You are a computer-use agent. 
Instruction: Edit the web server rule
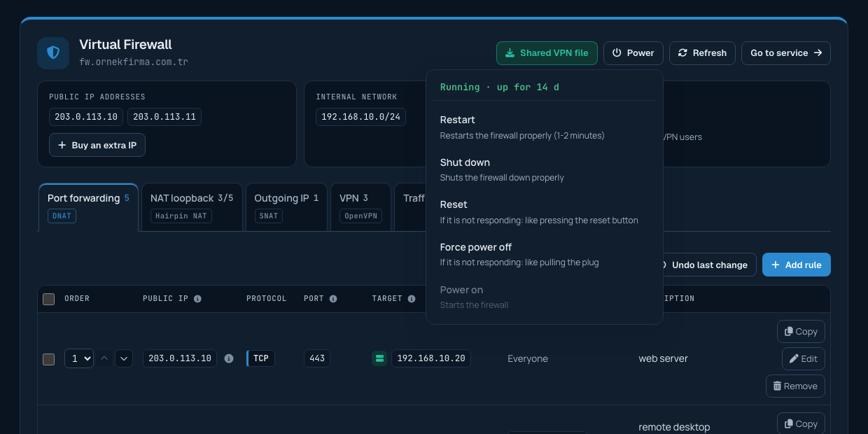(804, 359)
